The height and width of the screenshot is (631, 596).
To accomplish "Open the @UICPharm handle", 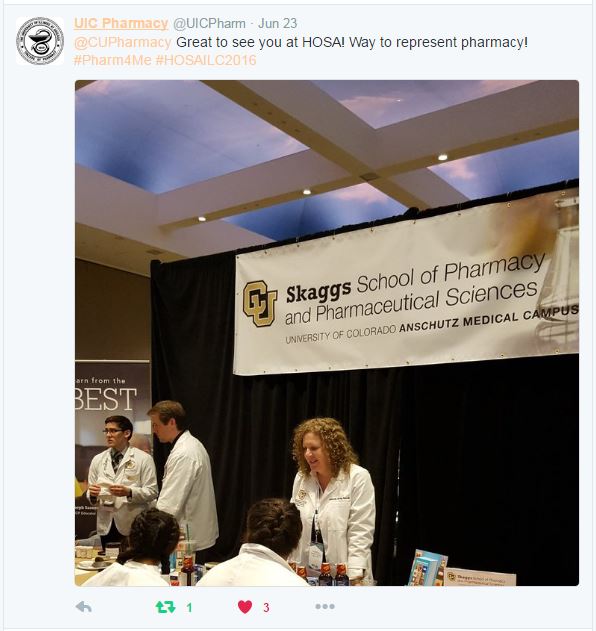I will coord(209,23).
